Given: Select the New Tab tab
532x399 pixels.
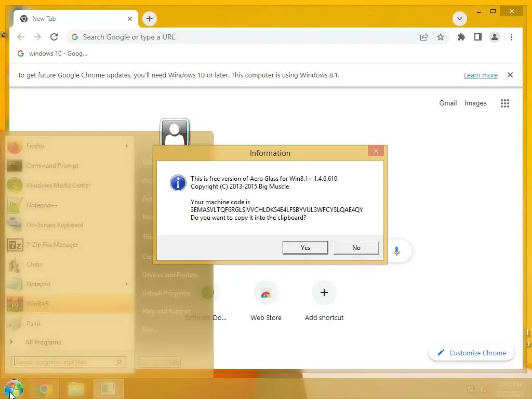Looking at the screenshot, I should pyautogui.click(x=75, y=19).
